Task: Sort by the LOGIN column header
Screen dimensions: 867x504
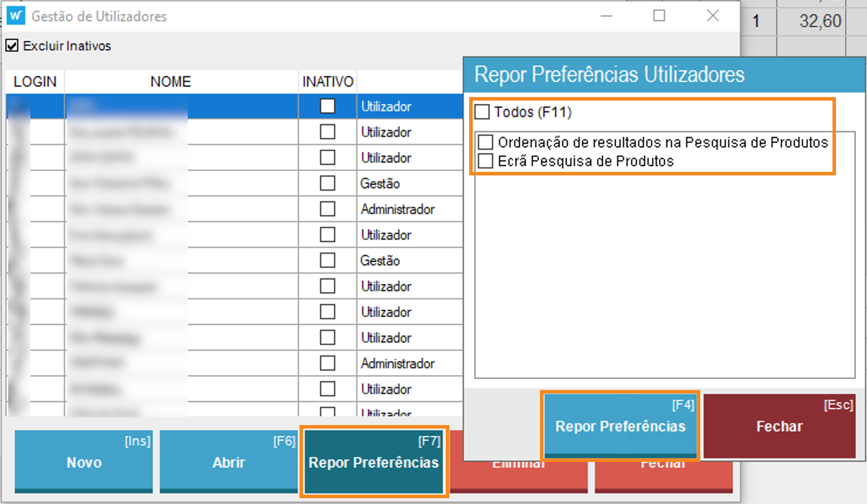Action: coord(35,82)
